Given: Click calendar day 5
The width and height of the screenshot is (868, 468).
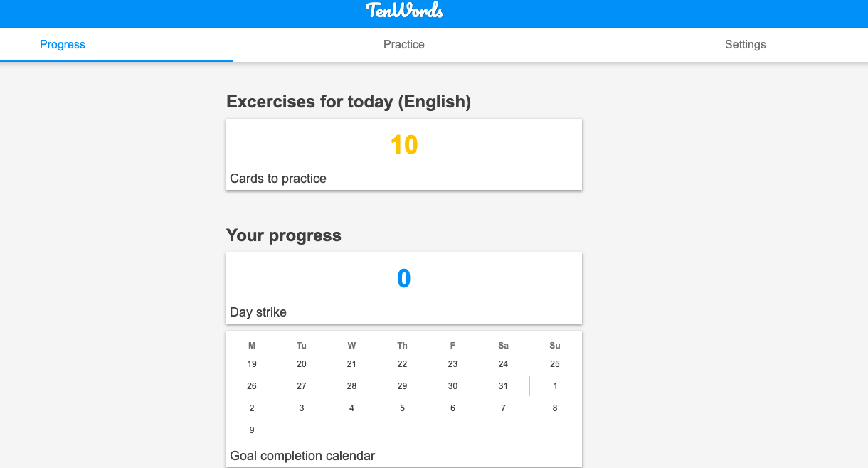Looking at the screenshot, I should pyautogui.click(x=402, y=408).
